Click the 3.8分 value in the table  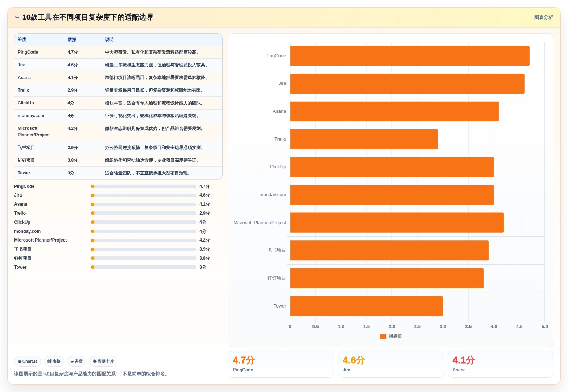click(72, 160)
